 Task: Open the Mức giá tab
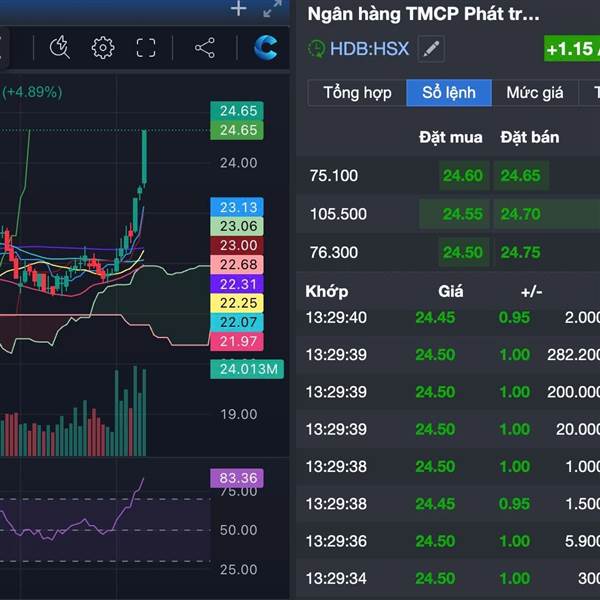[535, 93]
